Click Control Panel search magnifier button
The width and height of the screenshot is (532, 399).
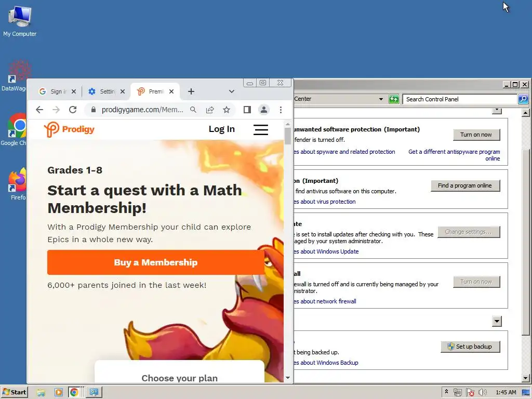tap(523, 99)
